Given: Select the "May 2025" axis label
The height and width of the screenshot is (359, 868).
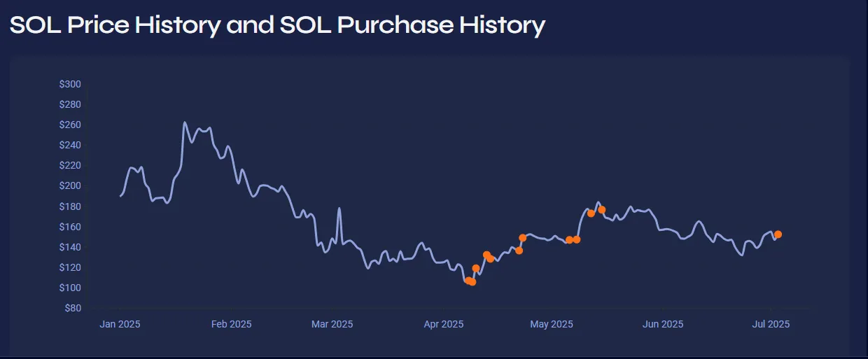Looking at the screenshot, I should click(552, 324).
